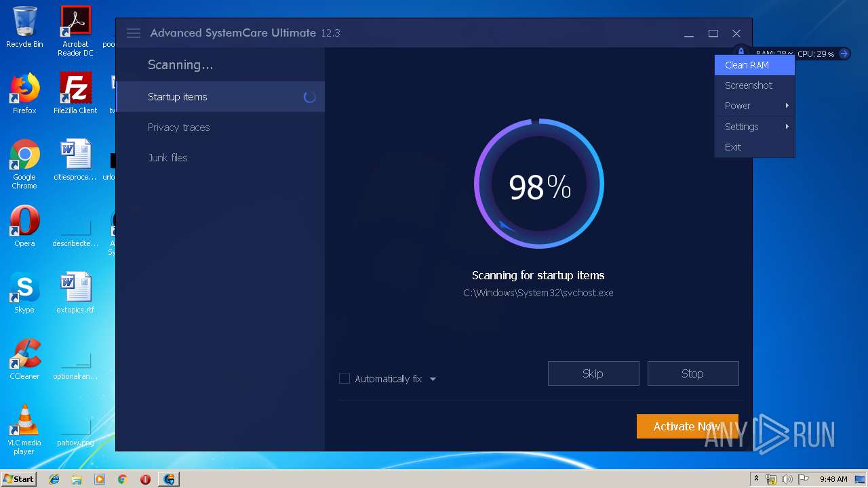
Task: Click the orange Activate Now button
Action: tap(687, 426)
